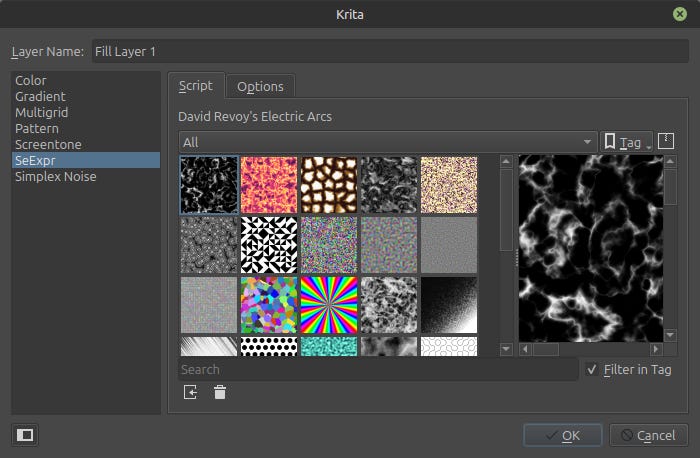Select Gradient fill type
700x458 pixels.
coord(86,96)
